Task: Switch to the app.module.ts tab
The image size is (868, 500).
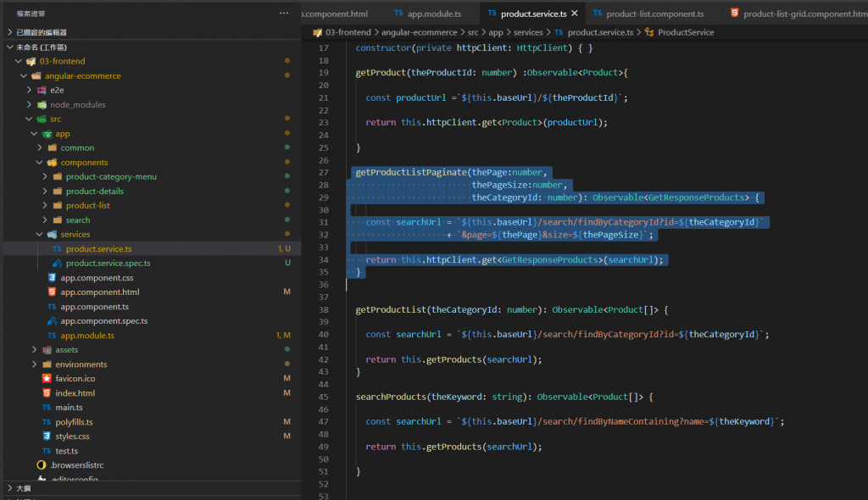Action: [432, 14]
